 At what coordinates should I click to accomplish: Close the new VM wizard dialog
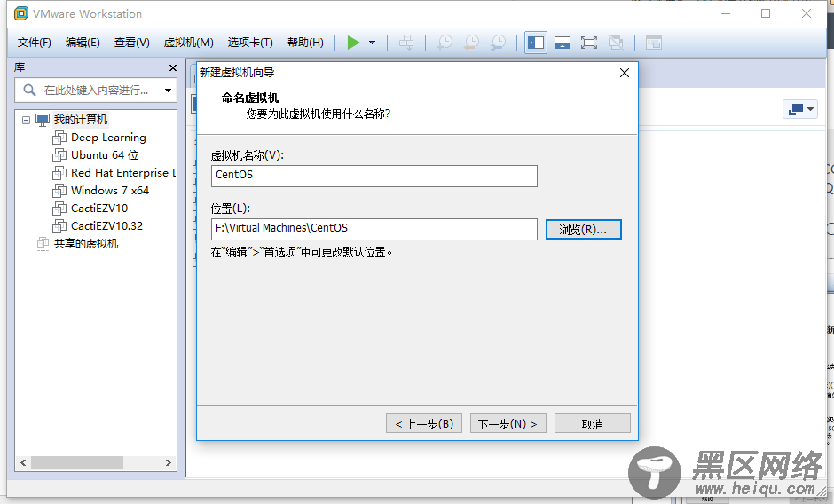click(x=625, y=73)
